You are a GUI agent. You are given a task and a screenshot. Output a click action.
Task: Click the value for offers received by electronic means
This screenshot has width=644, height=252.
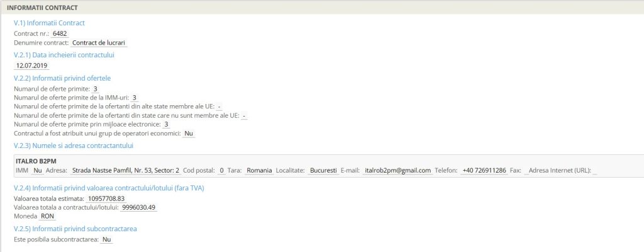tap(166, 124)
